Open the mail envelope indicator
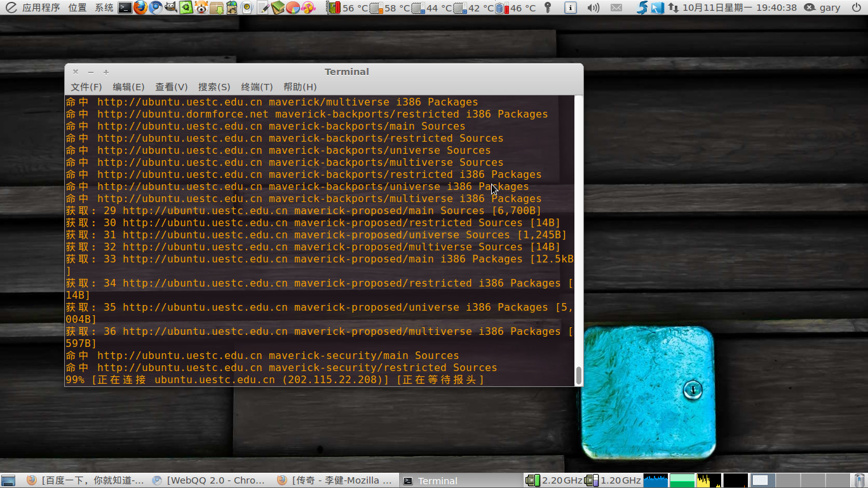Screen dimensions: 868x488 616,8
